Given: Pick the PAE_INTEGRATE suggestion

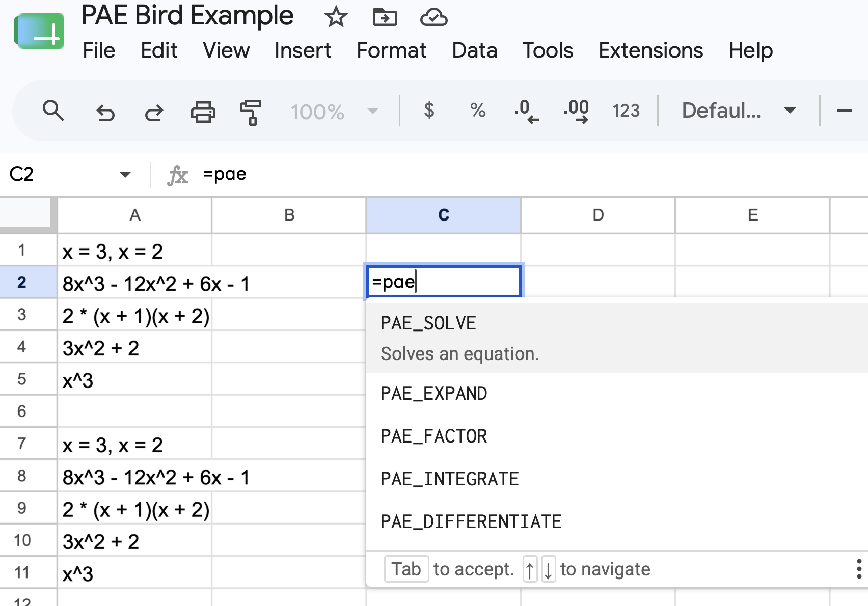Looking at the screenshot, I should (x=616, y=479).
